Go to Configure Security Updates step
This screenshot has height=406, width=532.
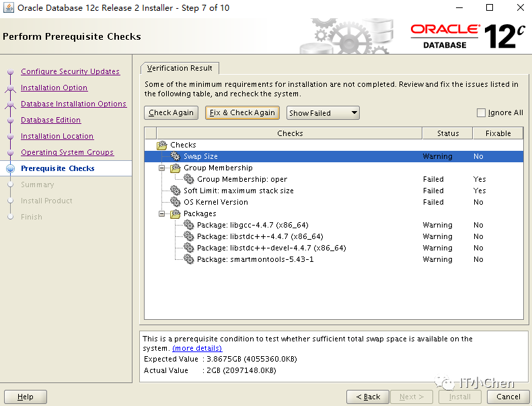[x=70, y=71]
